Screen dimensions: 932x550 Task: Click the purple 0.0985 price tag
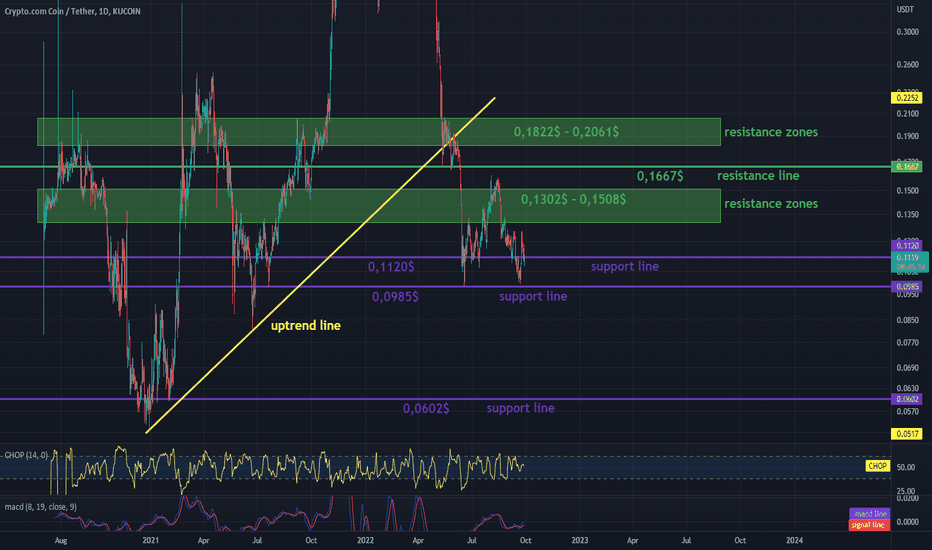point(906,287)
